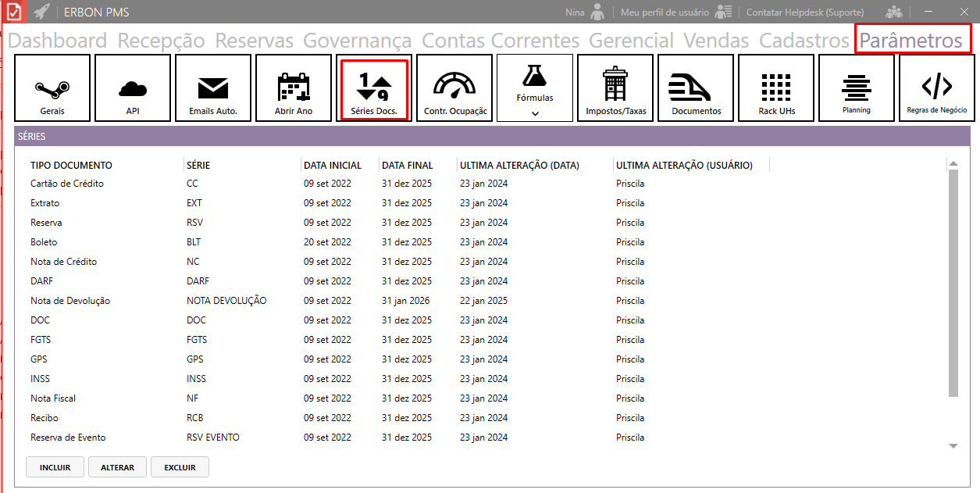
Task: Select the Rack UHs grid icon
Action: coord(776,88)
